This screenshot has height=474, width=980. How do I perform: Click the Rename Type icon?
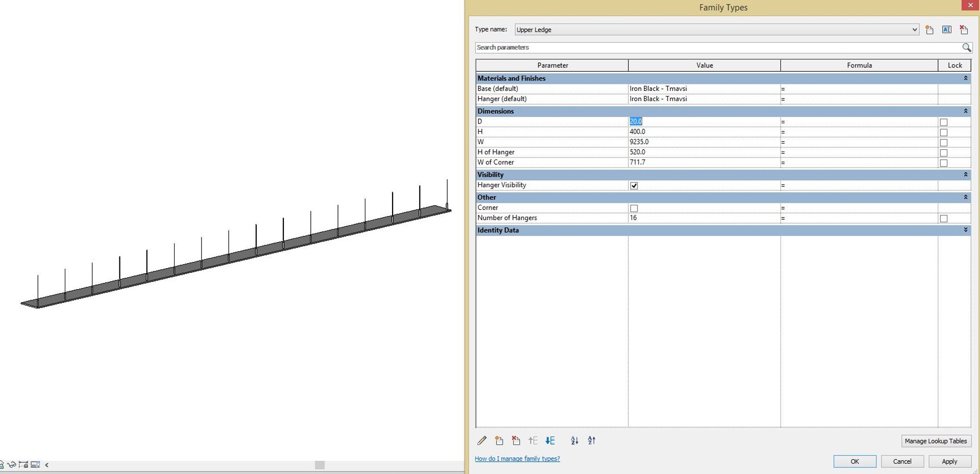coord(947,30)
